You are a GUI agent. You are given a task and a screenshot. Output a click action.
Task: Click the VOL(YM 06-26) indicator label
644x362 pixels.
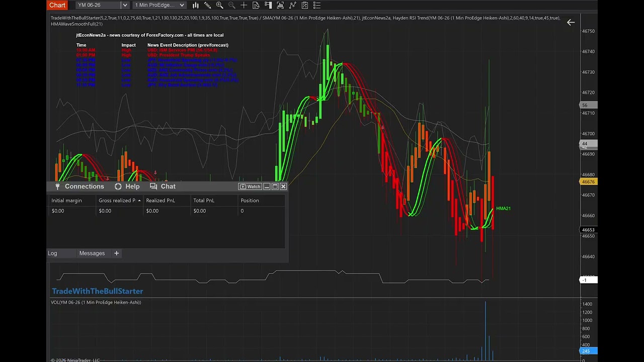pos(96,302)
